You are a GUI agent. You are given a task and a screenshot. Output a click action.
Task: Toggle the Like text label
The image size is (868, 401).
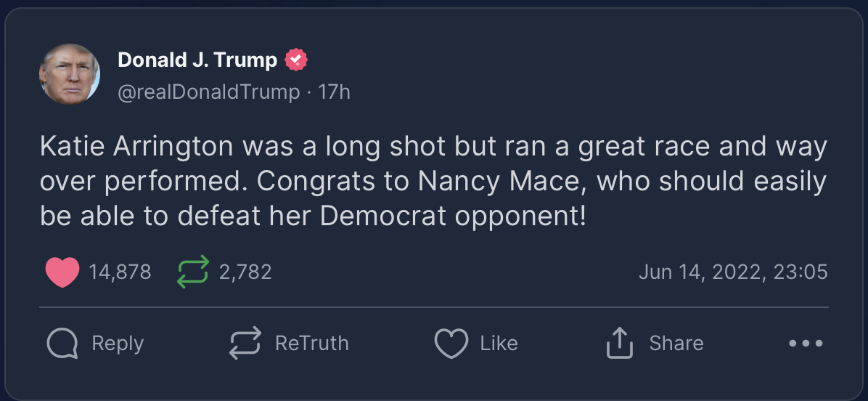[x=499, y=344]
